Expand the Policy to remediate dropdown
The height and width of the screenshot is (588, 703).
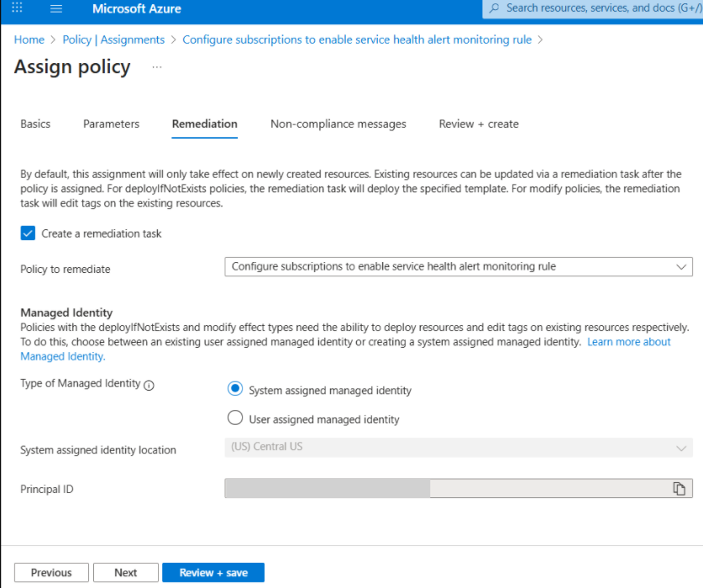click(459, 267)
